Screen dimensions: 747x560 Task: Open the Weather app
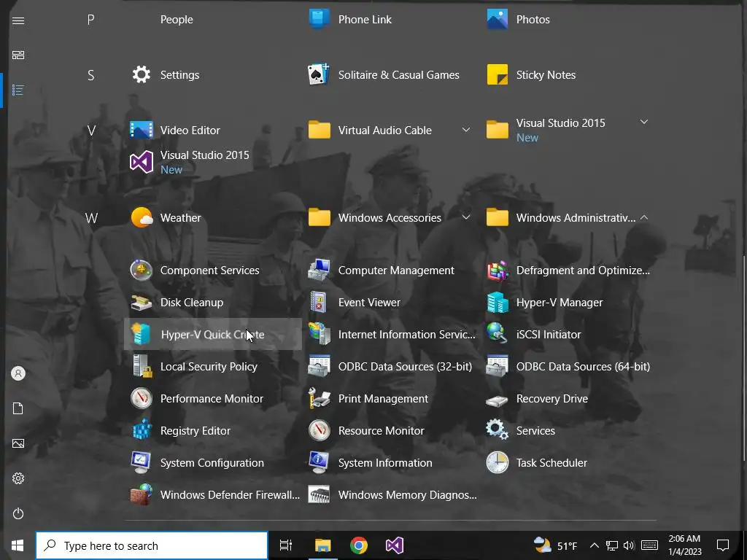point(212,217)
